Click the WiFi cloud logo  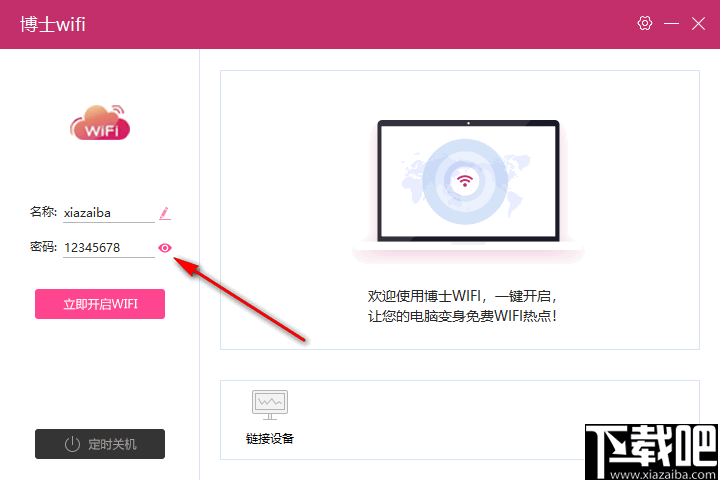point(100,123)
